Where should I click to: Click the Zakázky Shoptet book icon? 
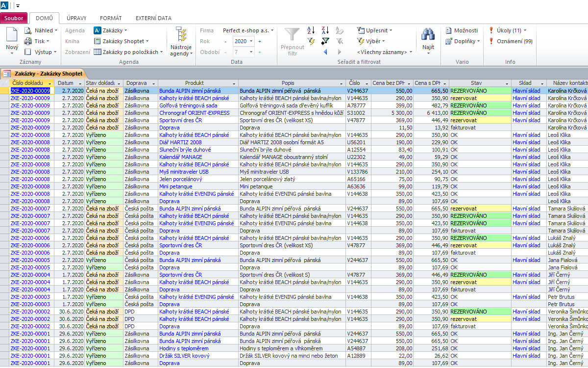(98, 41)
